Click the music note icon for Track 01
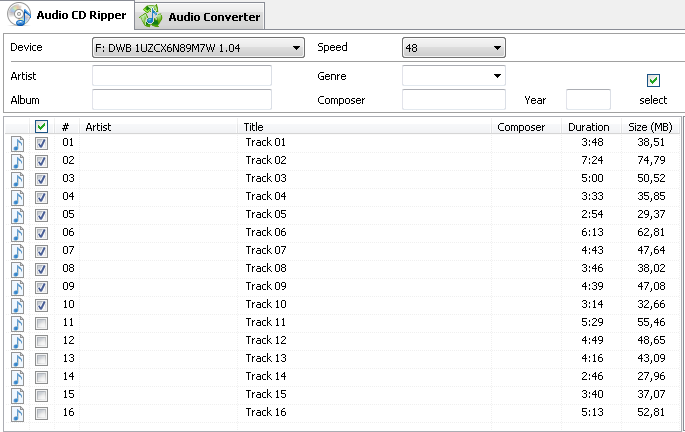The height and width of the screenshot is (432, 685). point(17,144)
